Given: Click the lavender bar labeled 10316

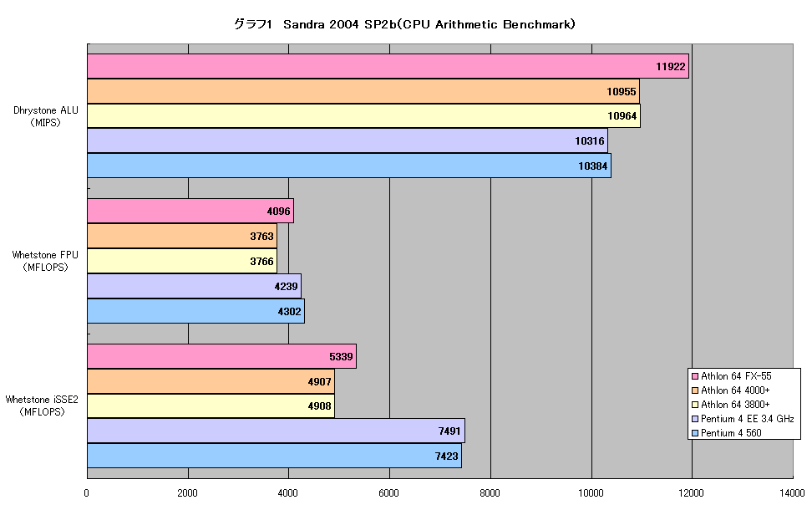Looking at the screenshot, I should [348, 140].
